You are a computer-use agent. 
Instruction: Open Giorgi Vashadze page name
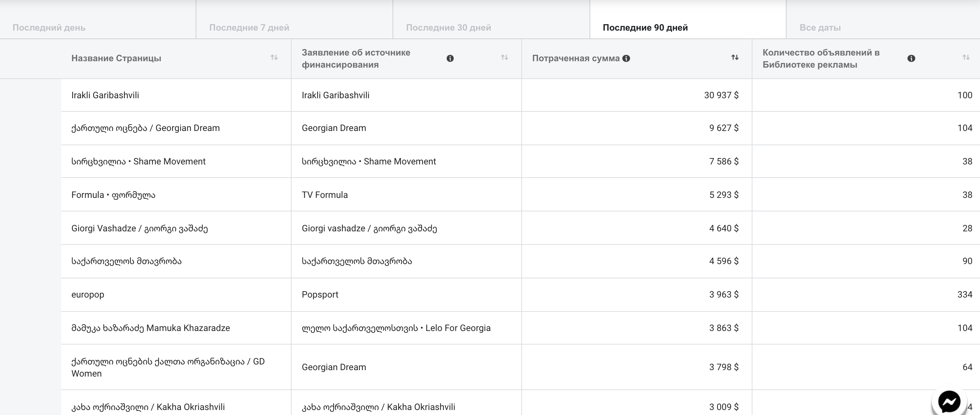pos(139,228)
